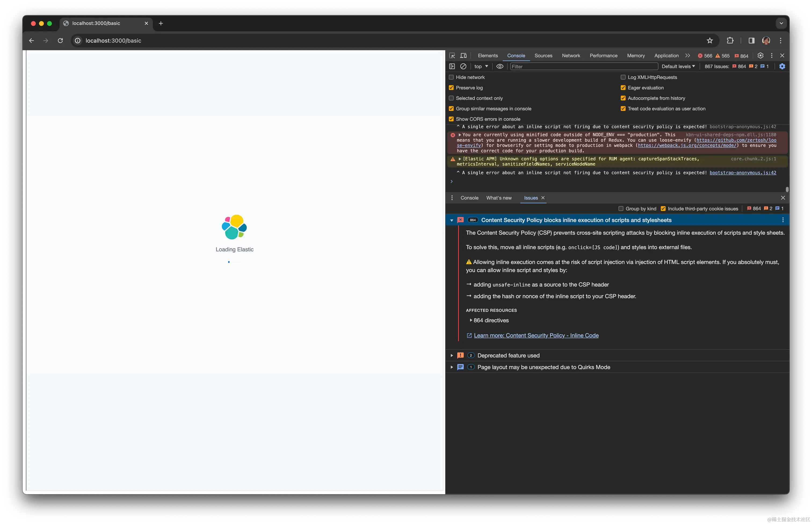Open the Default levels dropdown
The height and width of the screenshot is (524, 812).
coord(678,66)
